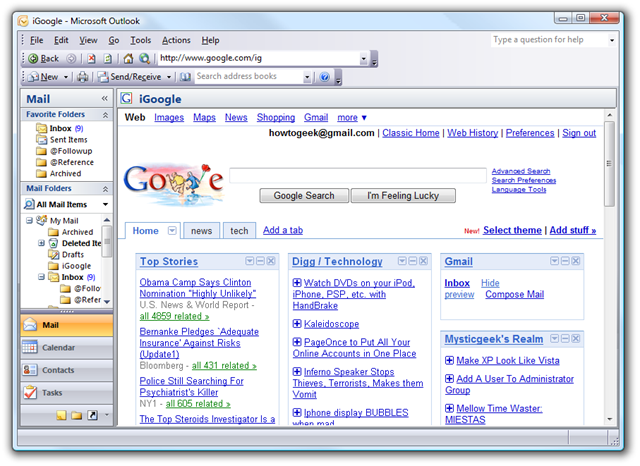This screenshot has width=640, height=466.
Task: Open the Actions menu
Action: pos(176,40)
